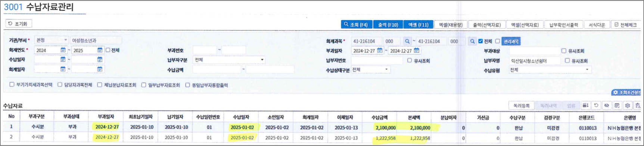Open calendar for 수납일자 end date
Image resolution: width=644 pixels, height=146 pixels.
coord(100,59)
